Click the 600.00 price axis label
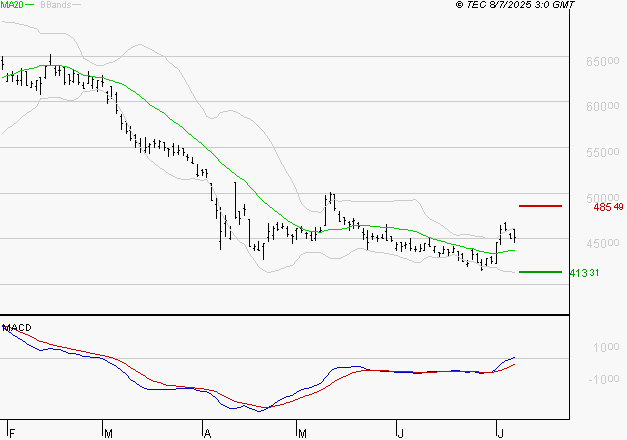Viewport: 627px width, 440px height. [x=602, y=106]
